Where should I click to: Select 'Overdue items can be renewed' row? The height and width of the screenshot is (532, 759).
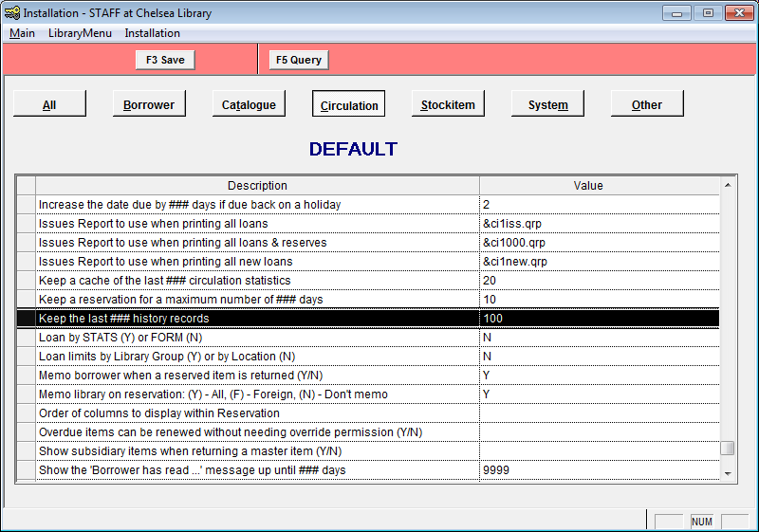[368, 432]
